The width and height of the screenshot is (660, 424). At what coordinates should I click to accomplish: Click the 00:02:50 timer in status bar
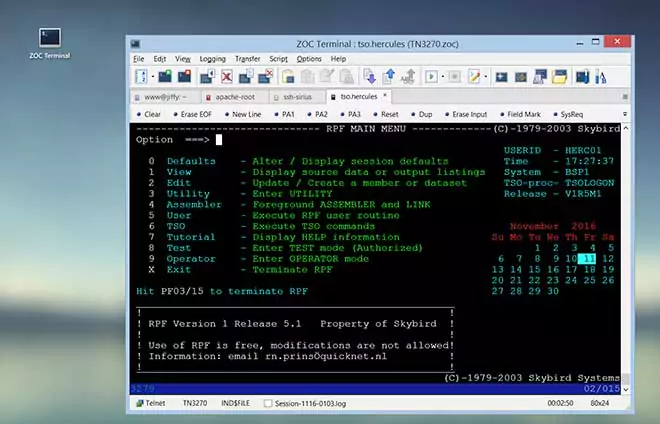coord(560,403)
